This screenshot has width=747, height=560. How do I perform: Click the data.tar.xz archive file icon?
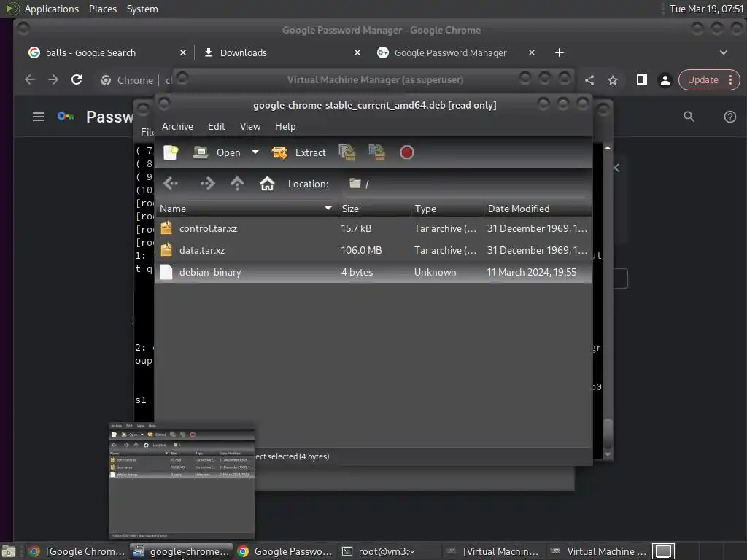166,250
